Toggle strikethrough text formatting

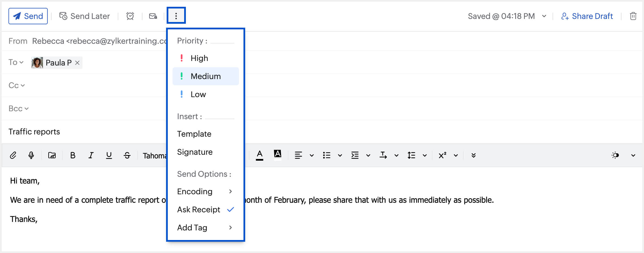(x=127, y=155)
